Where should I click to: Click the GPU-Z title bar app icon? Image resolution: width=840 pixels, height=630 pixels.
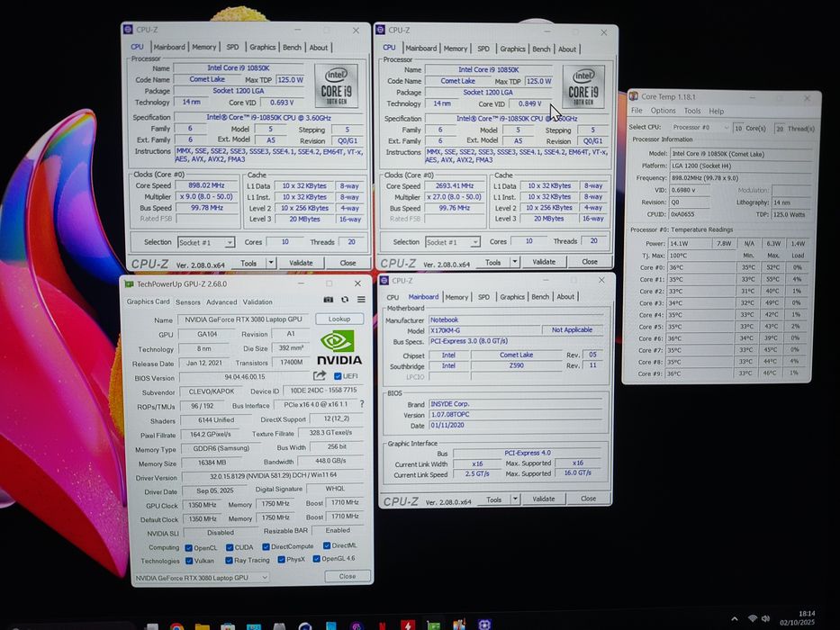pos(129,283)
